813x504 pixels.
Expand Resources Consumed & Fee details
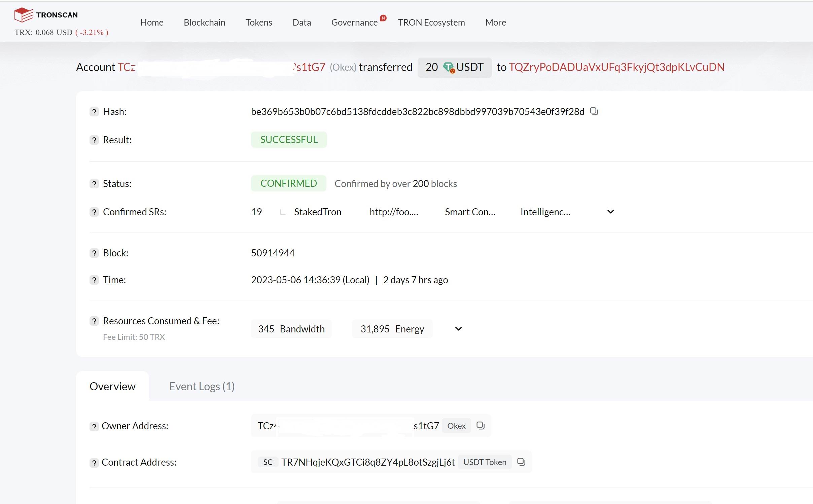click(458, 329)
